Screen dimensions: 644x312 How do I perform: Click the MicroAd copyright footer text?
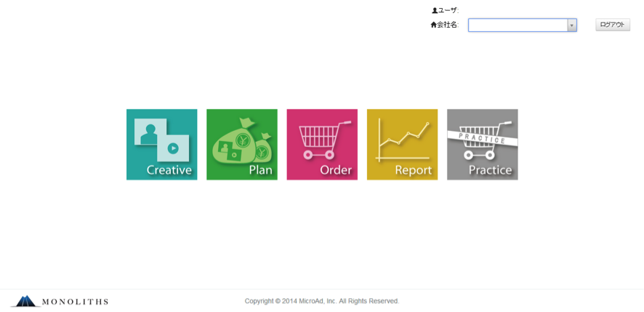point(321,301)
